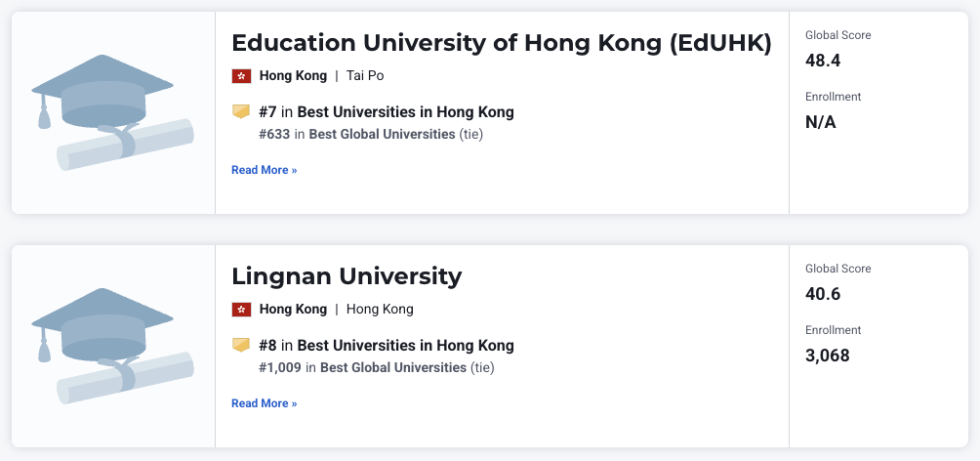Click the Tai Po location text

point(365,75)
